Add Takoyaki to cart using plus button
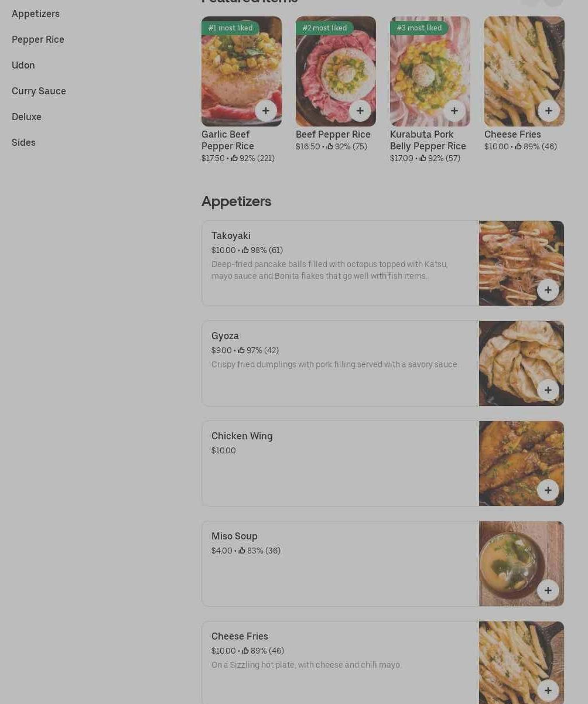 (x=548, y=290)
